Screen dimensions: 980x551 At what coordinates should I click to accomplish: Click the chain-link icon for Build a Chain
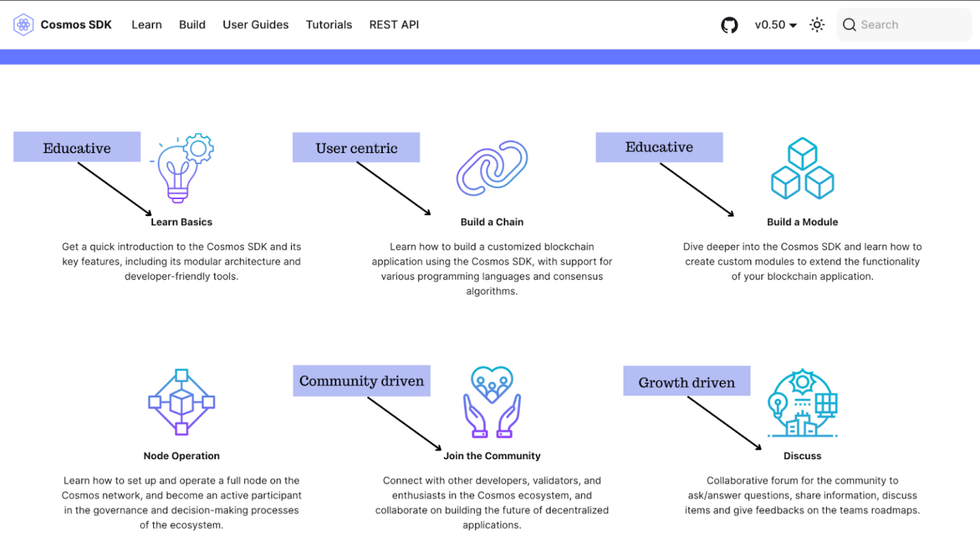492,168
